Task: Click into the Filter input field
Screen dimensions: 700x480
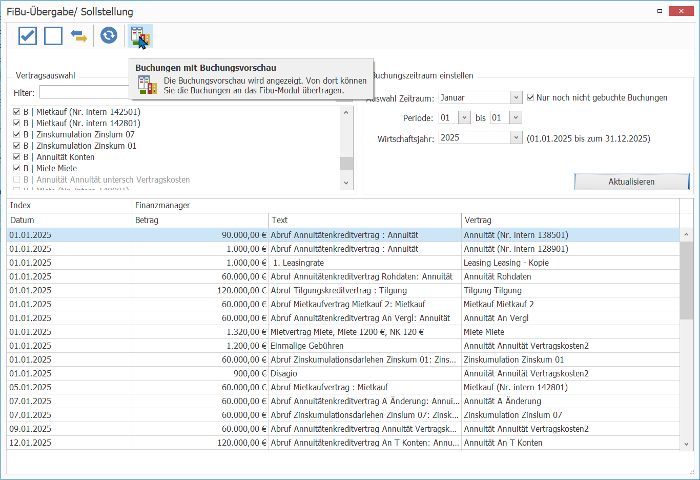Action: 84,93
